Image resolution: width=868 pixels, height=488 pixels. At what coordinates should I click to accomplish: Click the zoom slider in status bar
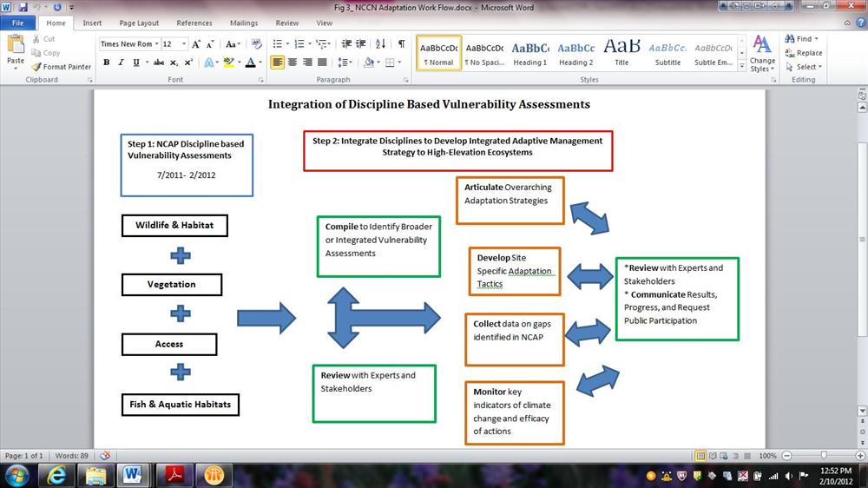coord(824,456)
